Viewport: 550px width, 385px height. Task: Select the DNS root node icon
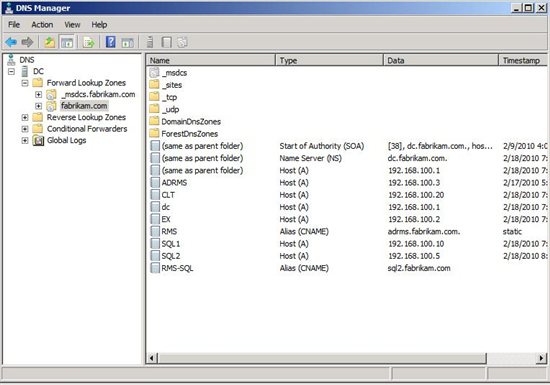point(11,60)
